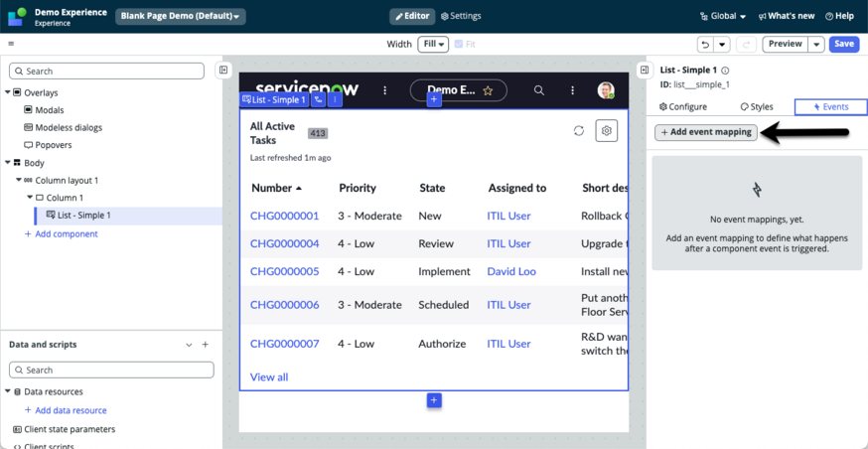Open the Blank Page Demo (Default) dropdown

pos(180,17)
